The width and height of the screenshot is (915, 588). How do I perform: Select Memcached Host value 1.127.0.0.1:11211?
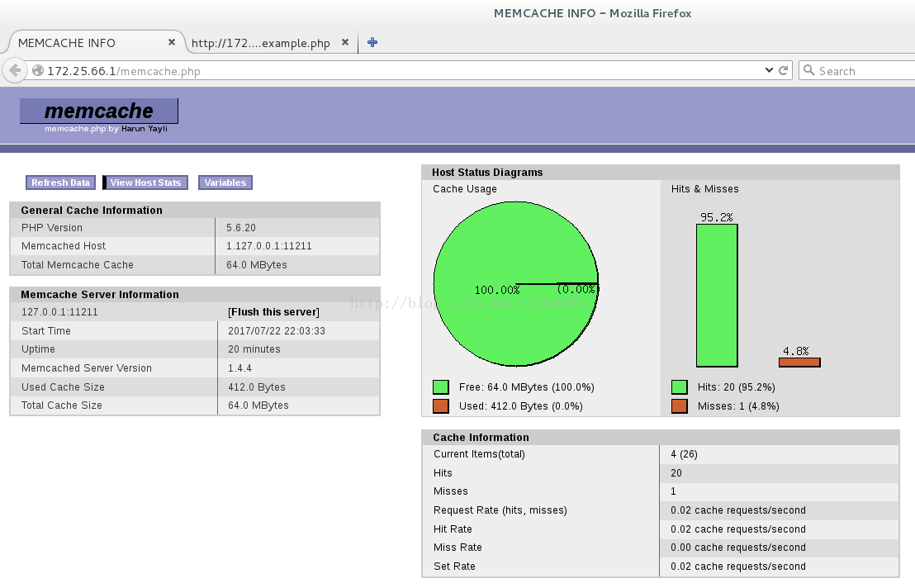[x=269, y=246]
